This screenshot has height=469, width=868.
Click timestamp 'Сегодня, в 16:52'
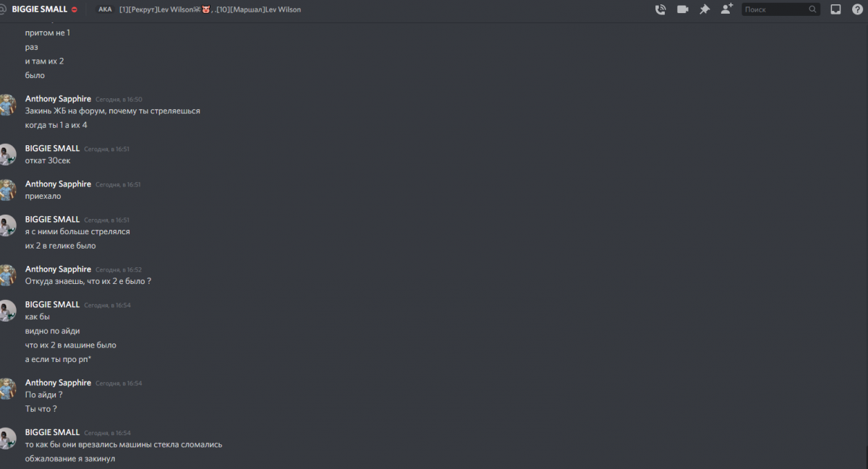pyautogui.click(x=119, y=270)
